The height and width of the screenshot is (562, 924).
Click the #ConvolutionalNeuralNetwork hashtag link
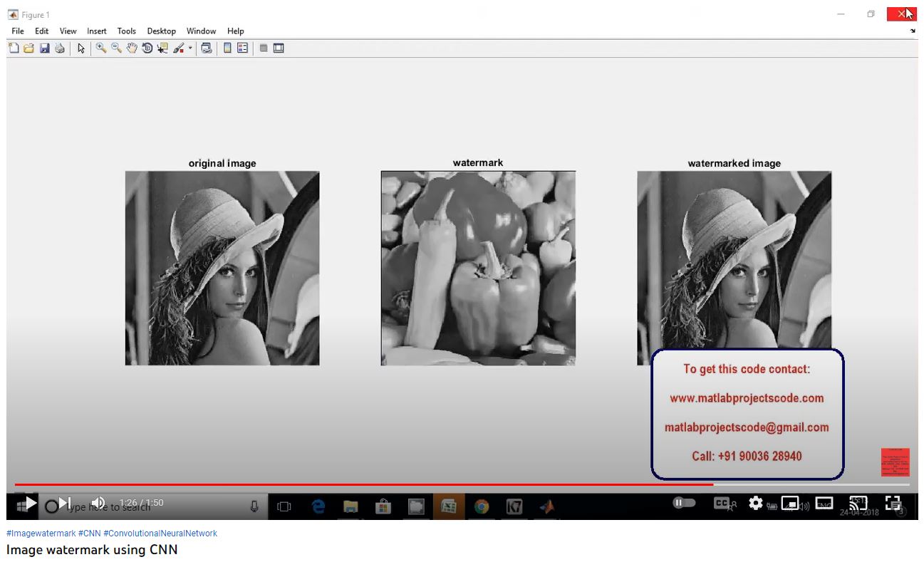(x=160, y=534)
